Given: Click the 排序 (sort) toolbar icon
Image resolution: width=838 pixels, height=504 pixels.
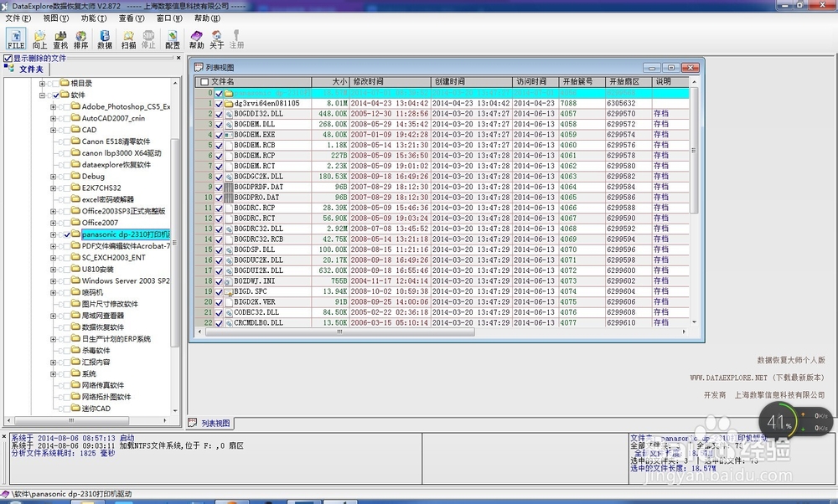Looking at the screenshot, I should click(x=80, y=39).
